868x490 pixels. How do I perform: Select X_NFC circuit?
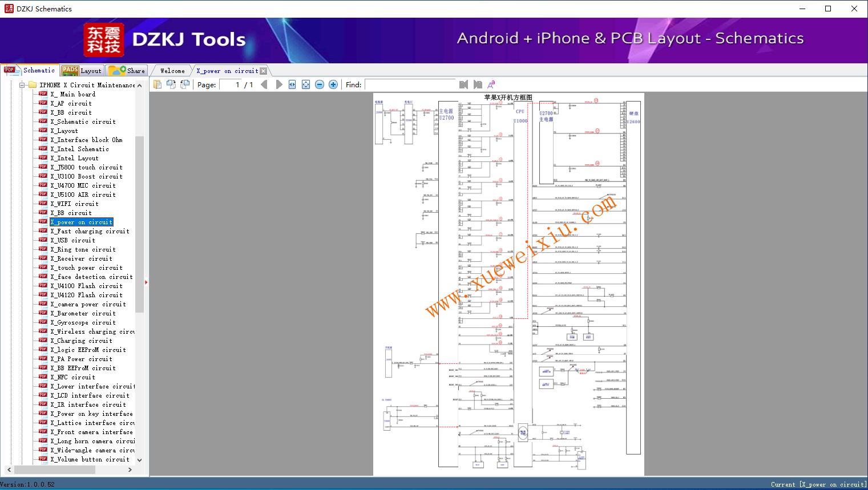coord(72,377)
